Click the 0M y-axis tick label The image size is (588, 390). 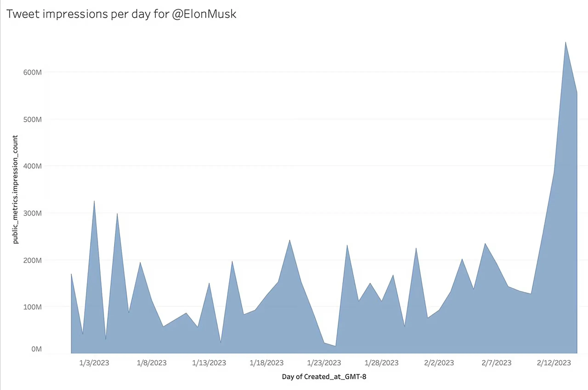[x=36, y=349]
